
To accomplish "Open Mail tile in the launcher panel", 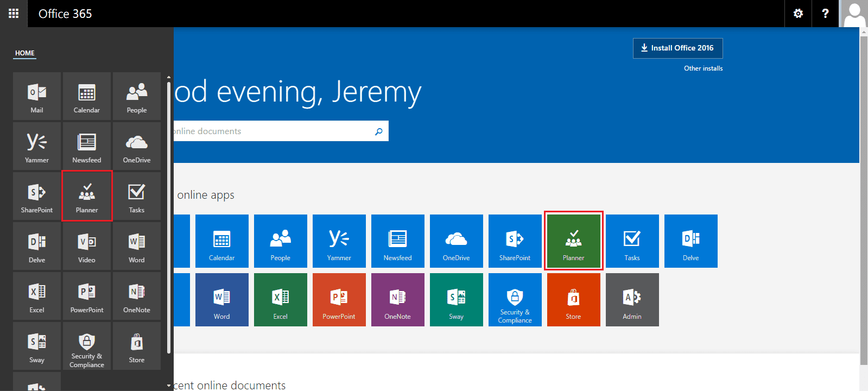I will [37, 96].
